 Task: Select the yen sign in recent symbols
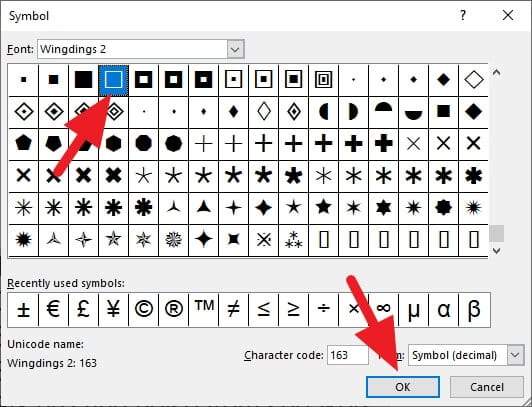coord(113,310)
